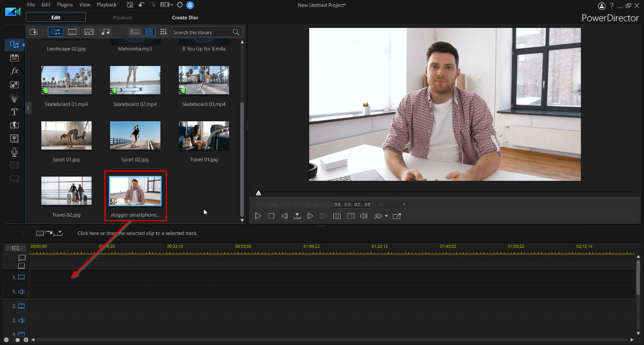Open the Title Room (T icon)
The image size is (644, 345).
tap(14, 112)
